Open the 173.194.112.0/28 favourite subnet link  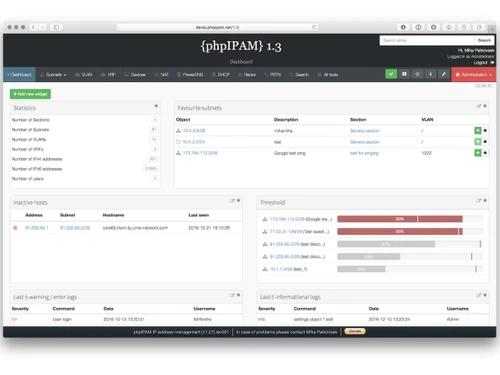click(200, 153)
